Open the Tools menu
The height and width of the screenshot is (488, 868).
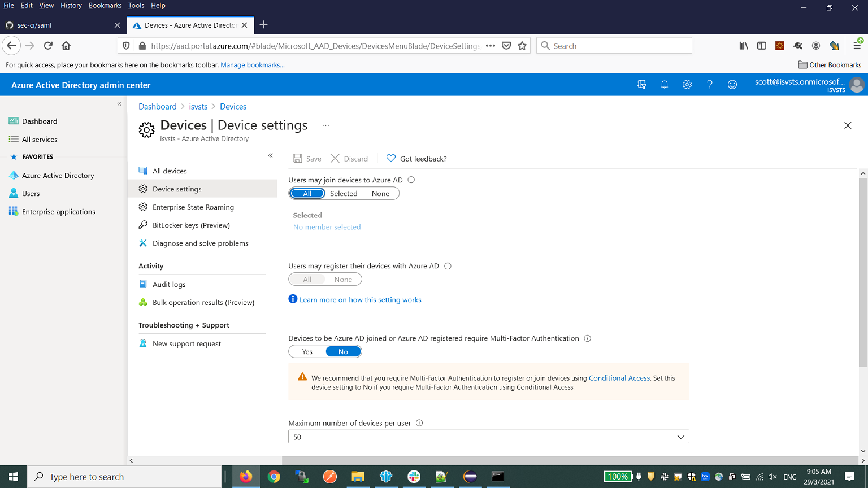[136, 6]
